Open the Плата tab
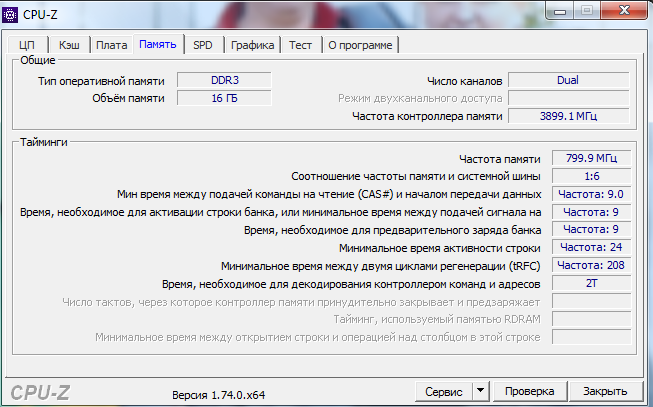The image size is (653, 407). [x=112, y=45]
